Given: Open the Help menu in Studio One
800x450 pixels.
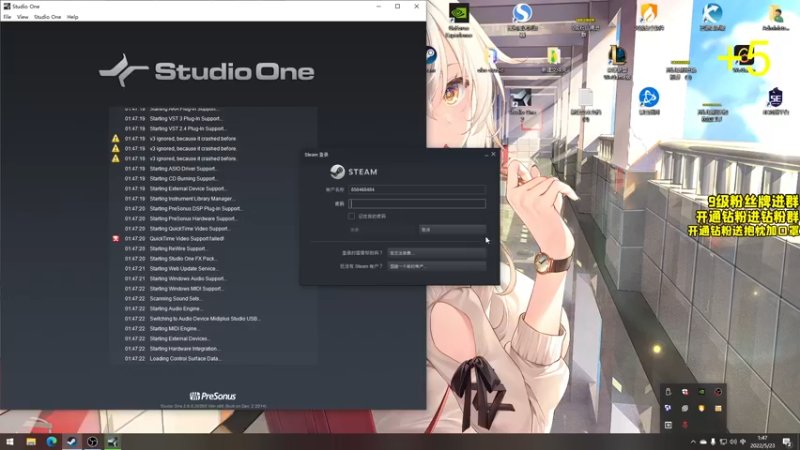Looking at the screenshot, I should 72,17.
